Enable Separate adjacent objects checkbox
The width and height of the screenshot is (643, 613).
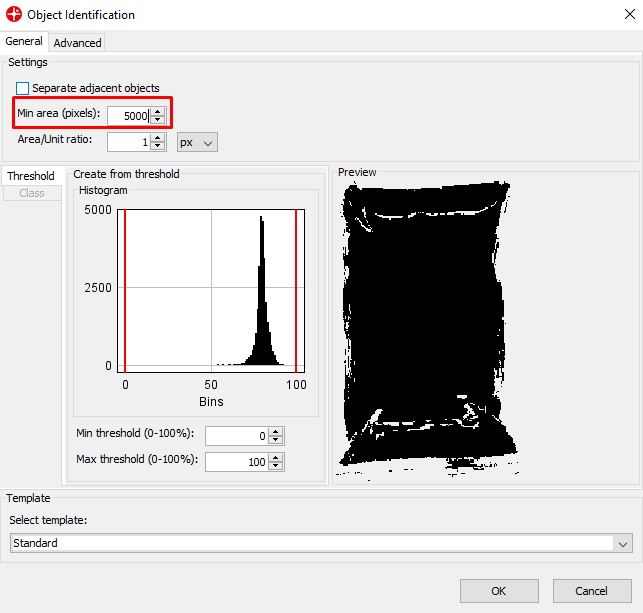[23, 89]
